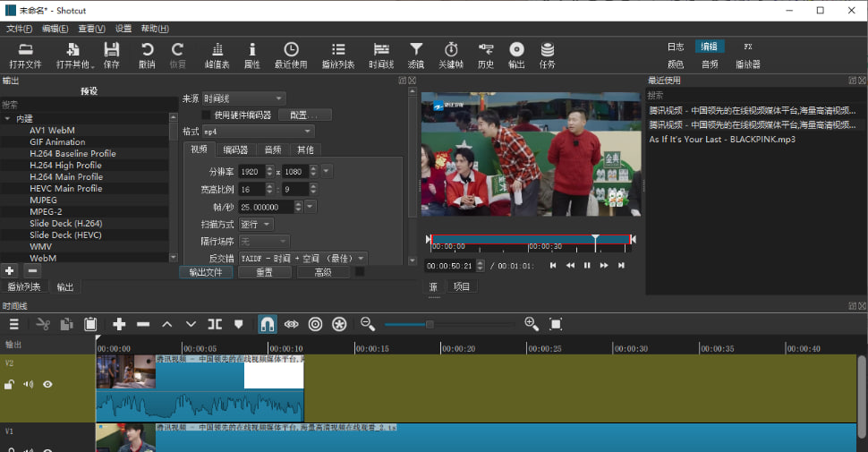Viewport: 868px width, 452px height.
Task: Toggle the magnet snapping icon
Action: pyautogui.click(x=267, y=324)
